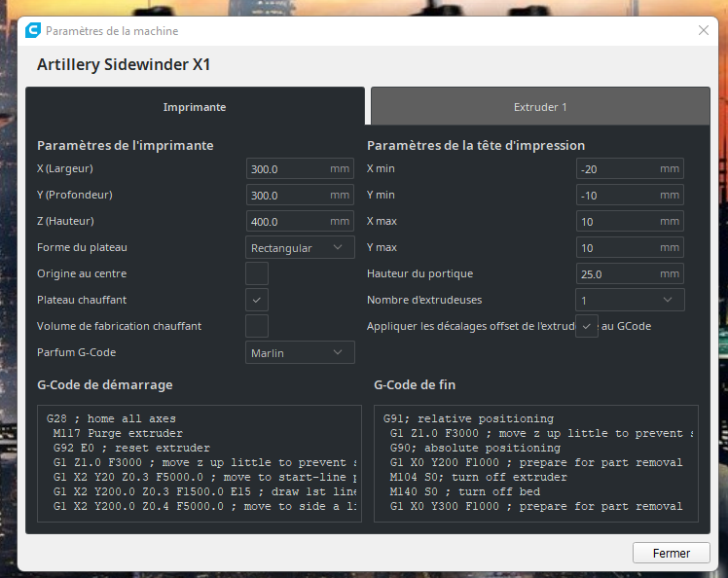
Task: Click the 'move to start-line' G-code line
Action: coord(204,477)
